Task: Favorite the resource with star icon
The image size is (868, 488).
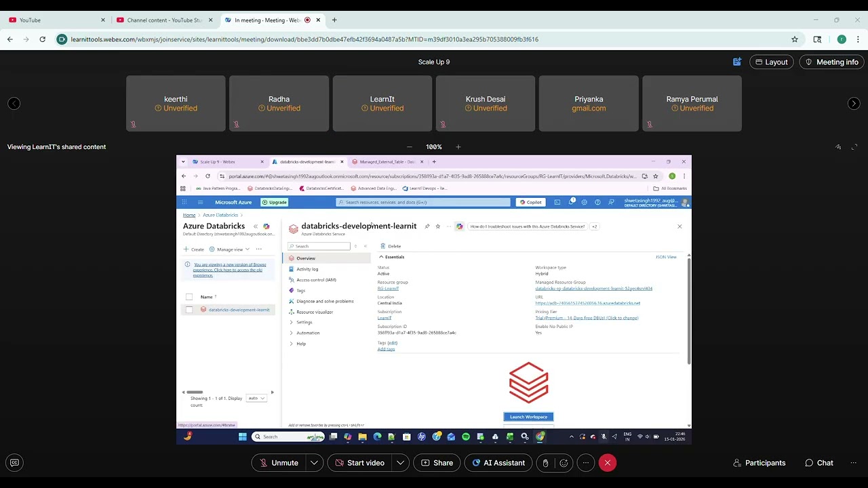Action: (438, 226)
